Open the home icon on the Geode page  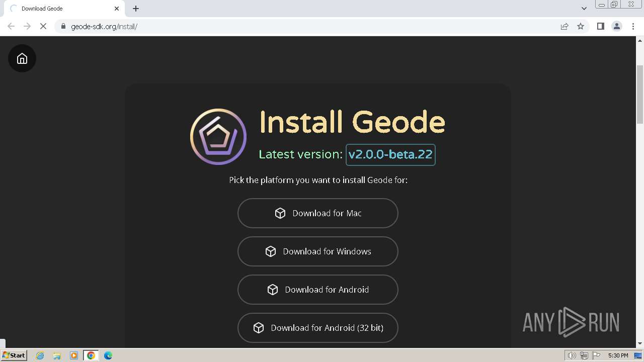point(22,58)
